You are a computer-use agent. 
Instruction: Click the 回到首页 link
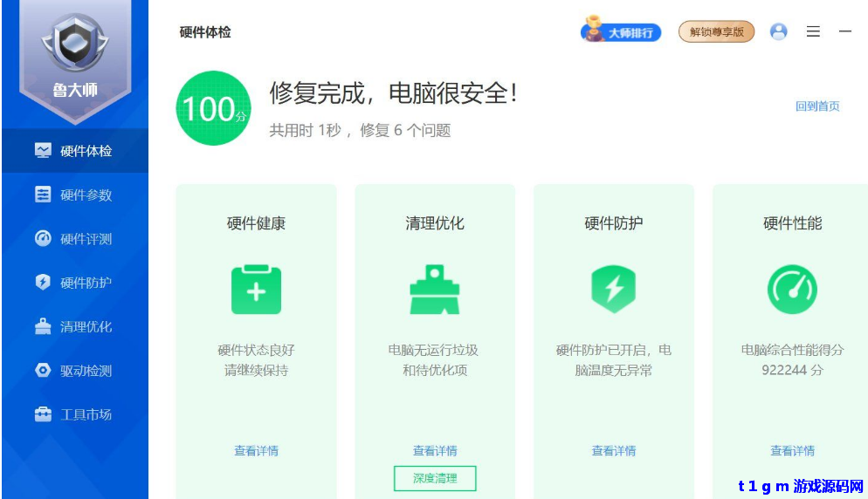point(817,106)
